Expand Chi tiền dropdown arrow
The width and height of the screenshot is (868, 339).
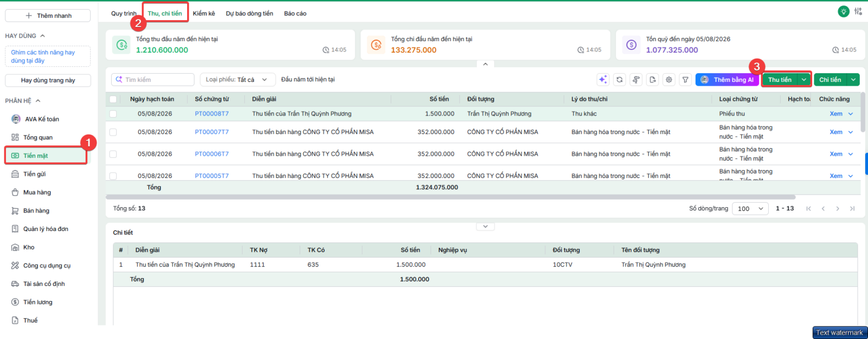pyautogui.click(x=853, y=80)
